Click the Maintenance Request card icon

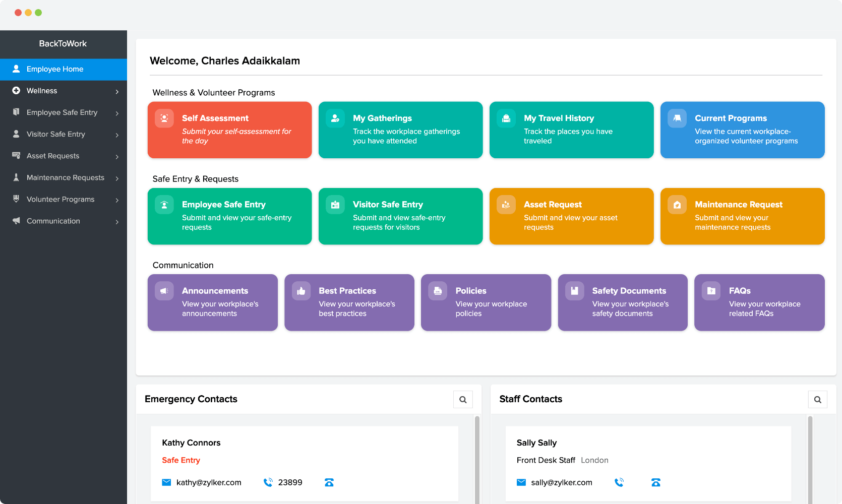point(677,205)
